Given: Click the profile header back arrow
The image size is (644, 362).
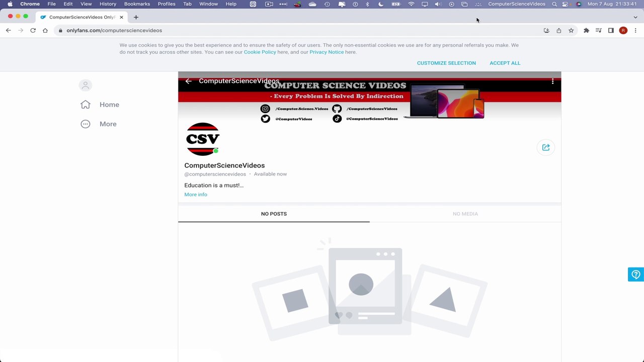Looking at the screenshot, I should pos(189,81).
